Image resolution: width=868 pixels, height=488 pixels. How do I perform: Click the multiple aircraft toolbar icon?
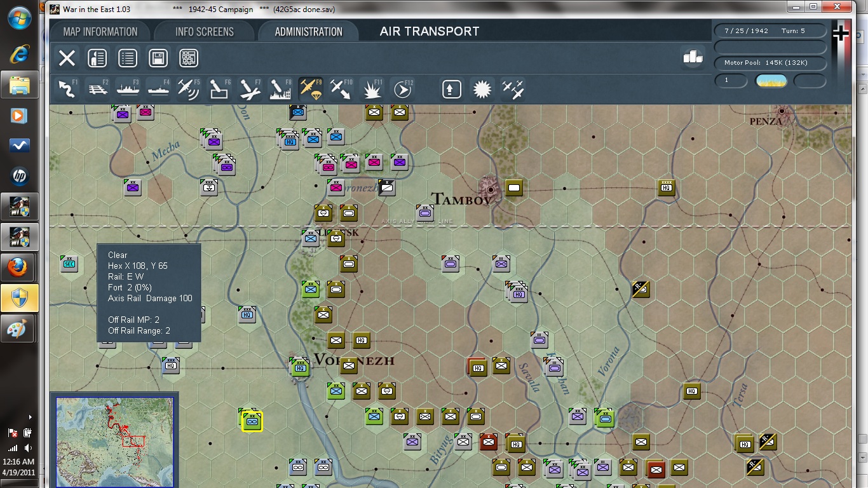(513, 89)
